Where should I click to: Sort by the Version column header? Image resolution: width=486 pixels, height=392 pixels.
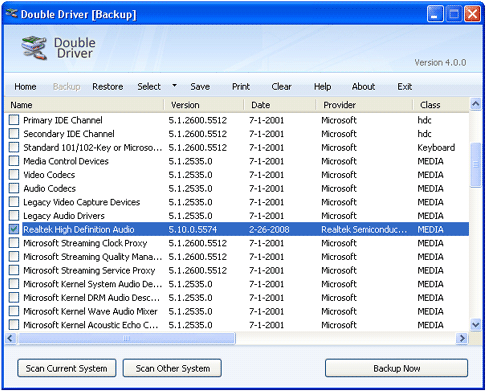(x=204, y=105)
